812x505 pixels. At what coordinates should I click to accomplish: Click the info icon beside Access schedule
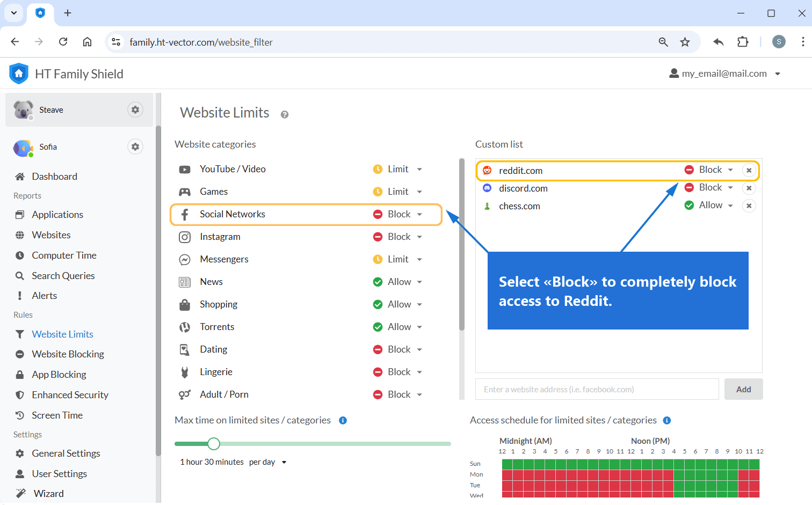click(x=666, y=420)
